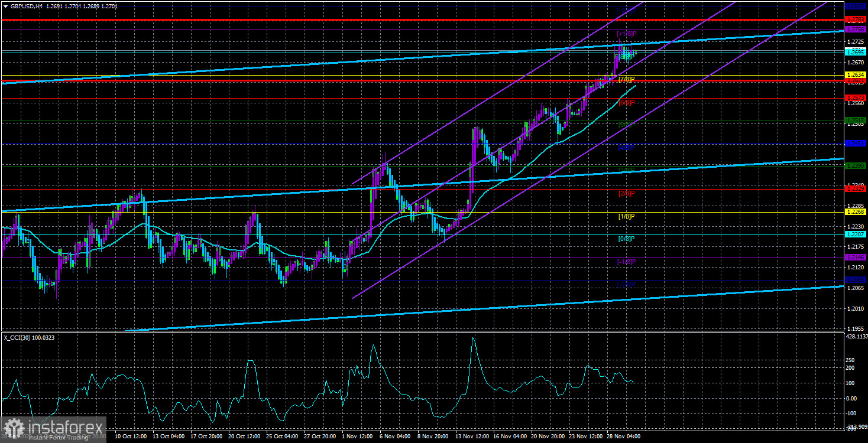The width and height of the screenshot is (868, 443).
Task: Select the [-1/8]P Murray level label
Action: [626, 262]
